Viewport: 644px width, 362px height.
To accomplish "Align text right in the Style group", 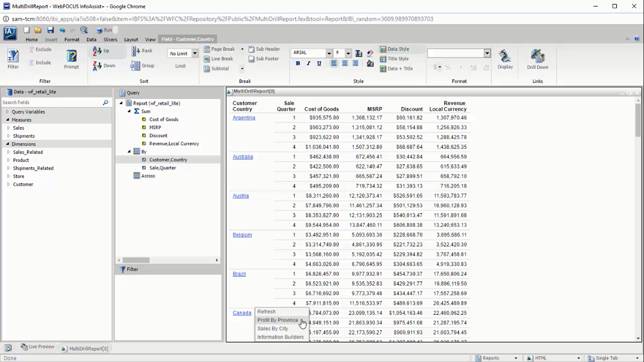I will point(355,64).
